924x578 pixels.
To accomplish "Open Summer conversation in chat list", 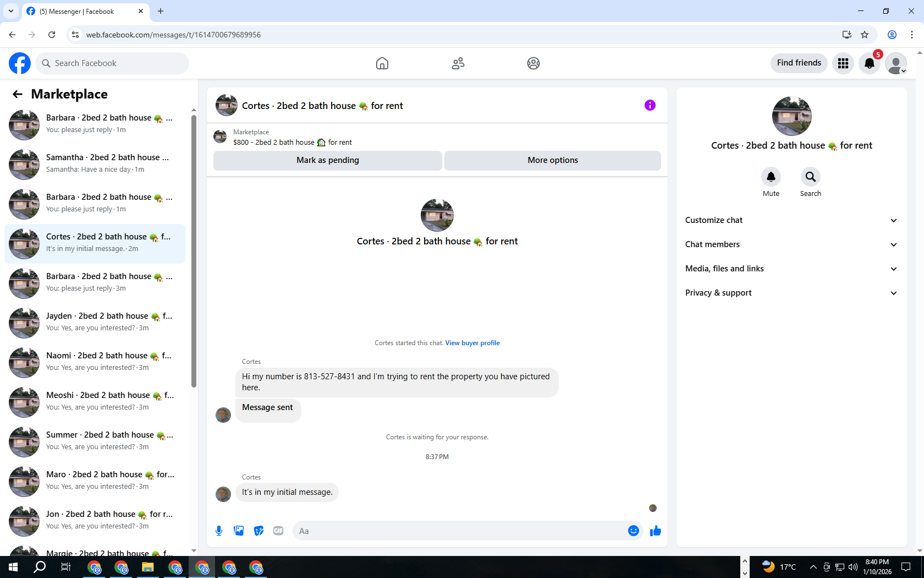I will [x=95, y=441].
